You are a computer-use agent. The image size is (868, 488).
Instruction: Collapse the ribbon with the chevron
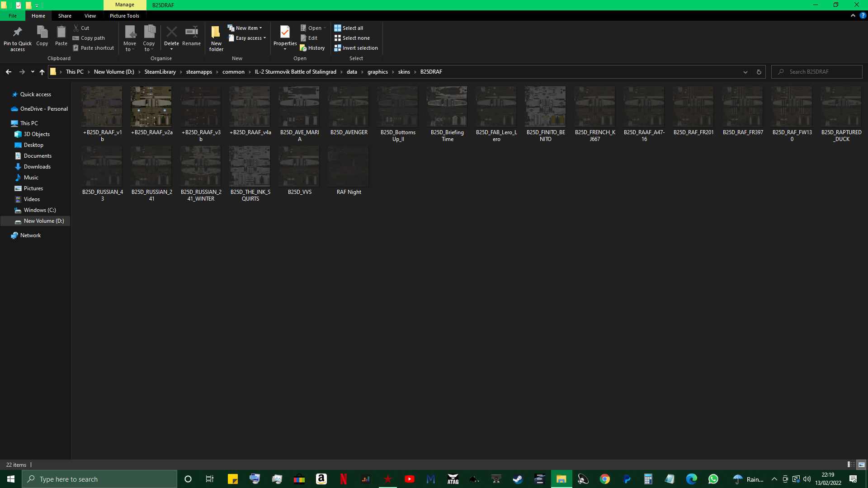853,15
